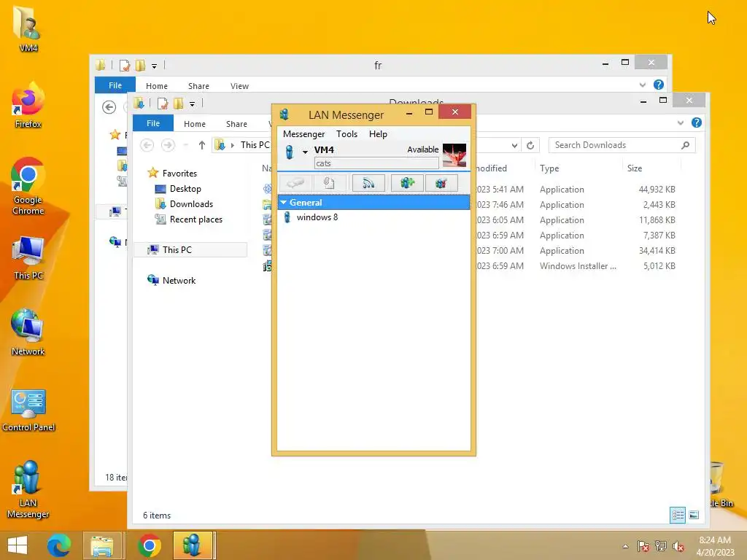Click the '44,932 KB' size cell
The image size is (747, 560).
pos(657,189)
